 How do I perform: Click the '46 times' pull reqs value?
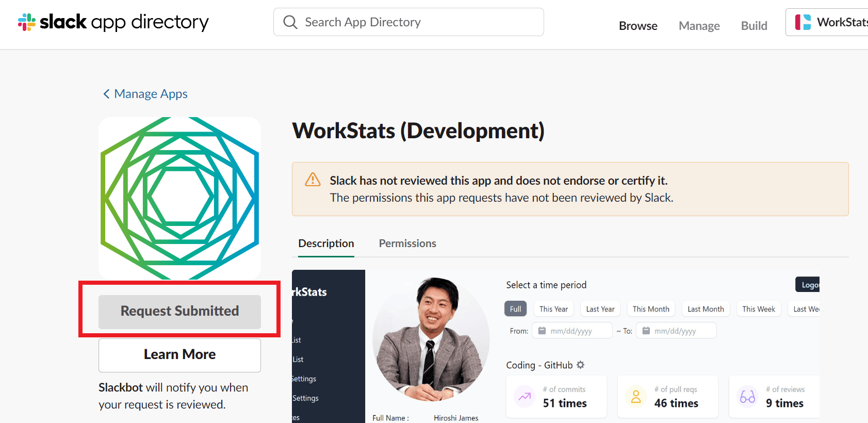coord(676,403)
